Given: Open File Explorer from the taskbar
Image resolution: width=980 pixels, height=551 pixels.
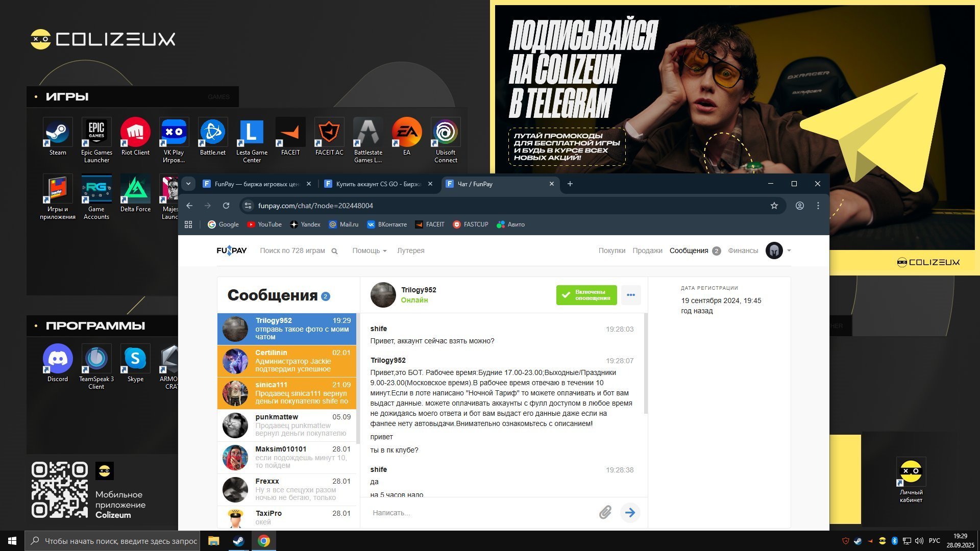Looking at the screenshot, I should pos(213,541).
